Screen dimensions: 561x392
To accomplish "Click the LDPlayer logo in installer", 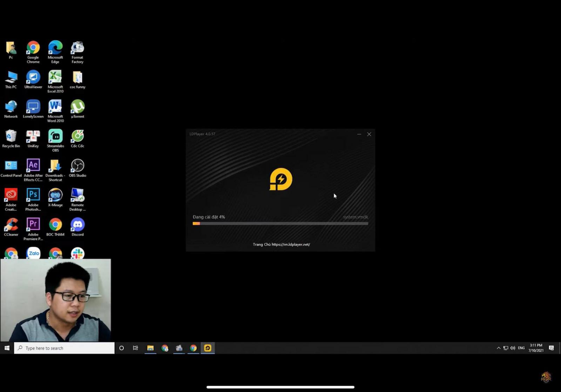I will click(280, 179).
